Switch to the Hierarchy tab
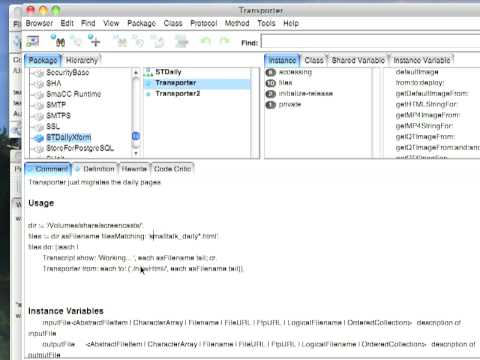This screenshot has height=360, width=480. 82,60
